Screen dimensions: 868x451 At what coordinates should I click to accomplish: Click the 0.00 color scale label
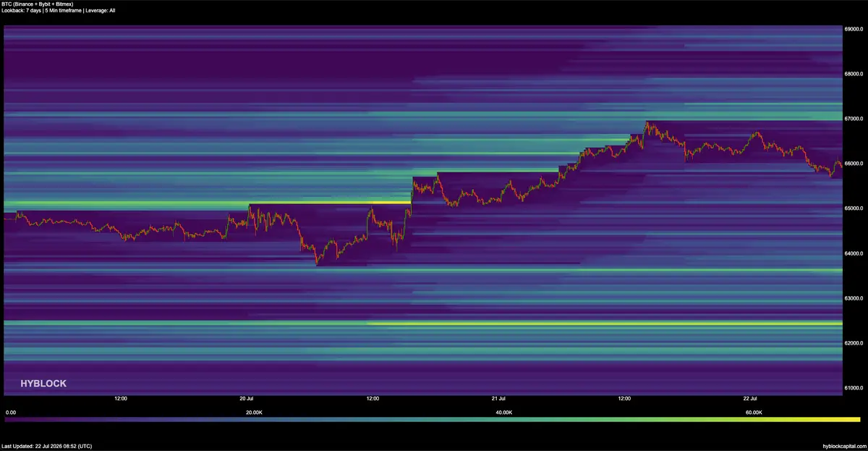click(x=10, y=412)
